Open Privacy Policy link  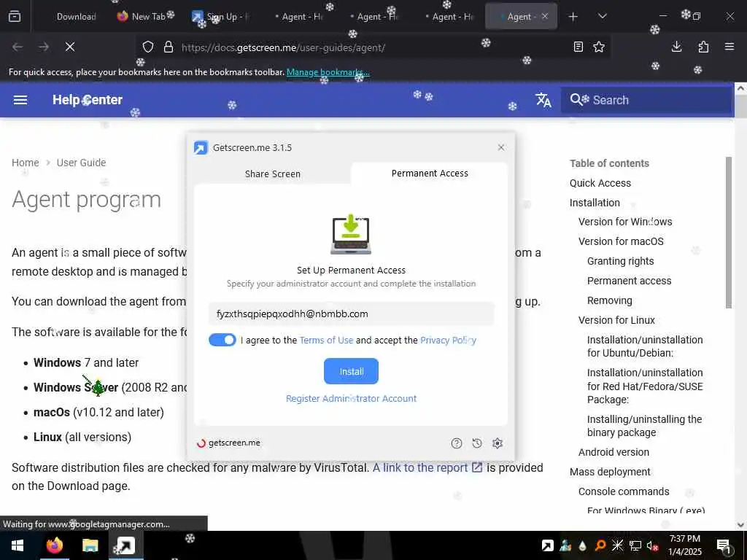(449, 340)
